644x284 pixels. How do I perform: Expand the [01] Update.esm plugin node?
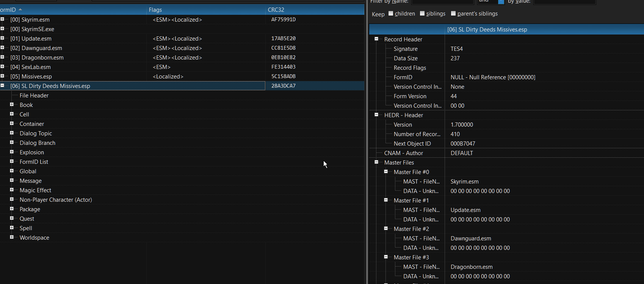[x=2, y=38]
